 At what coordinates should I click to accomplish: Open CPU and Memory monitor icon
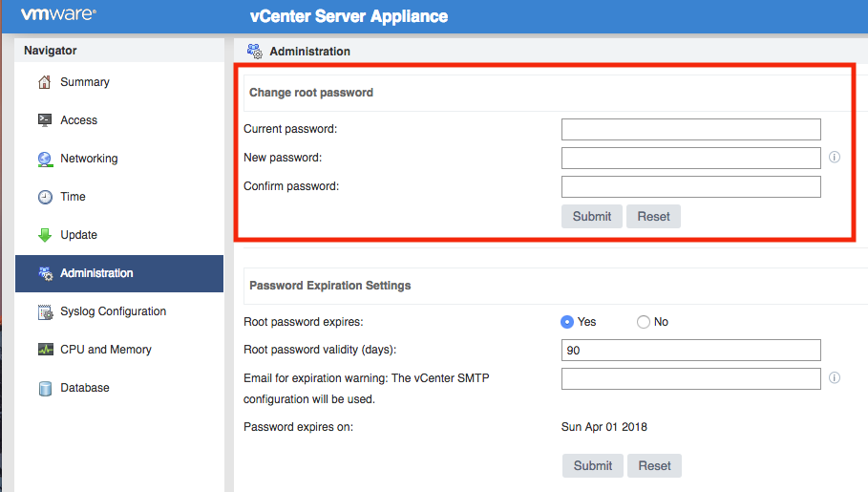coord(45,350)
